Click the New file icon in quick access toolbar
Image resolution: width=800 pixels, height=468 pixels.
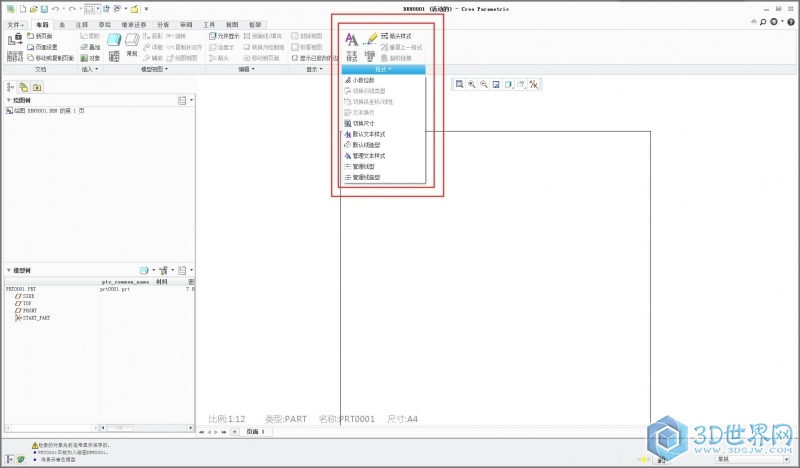(x=22, y=9)
